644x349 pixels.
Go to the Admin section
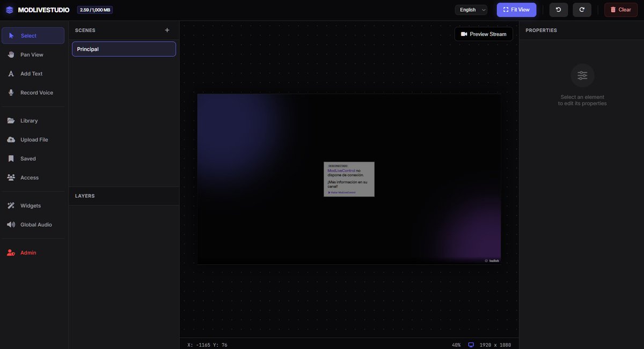pos(33,253)
